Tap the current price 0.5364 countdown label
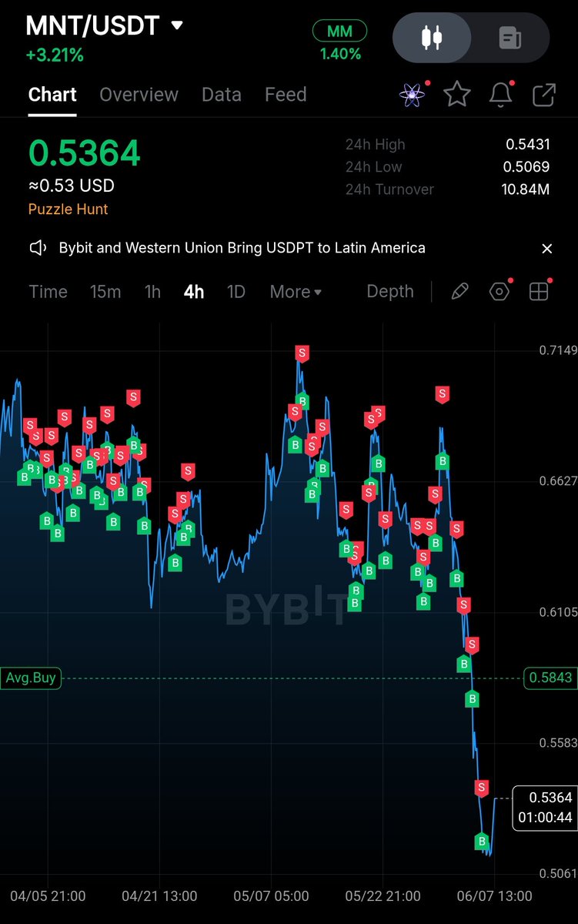The width and height of the screenshot is (578, 924). pyautogui.click(x=545, y=808)
